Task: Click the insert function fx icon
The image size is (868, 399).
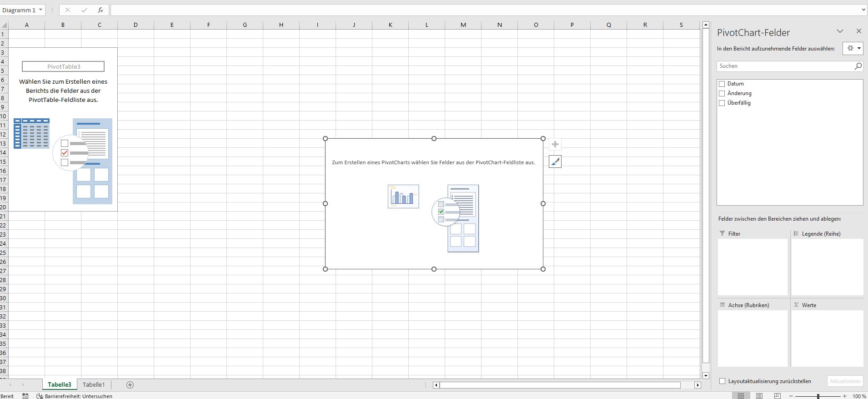Action: pyautogui.click(x=100, y=10)
